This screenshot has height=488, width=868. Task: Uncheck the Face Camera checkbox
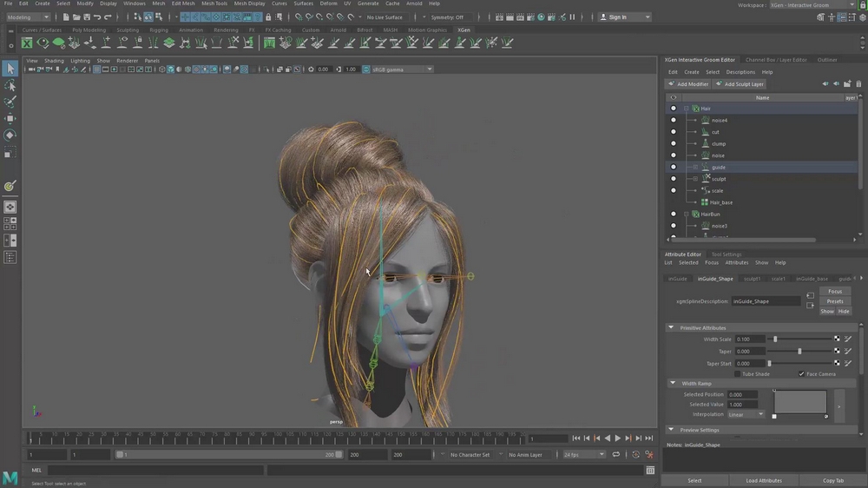(801, 374)
